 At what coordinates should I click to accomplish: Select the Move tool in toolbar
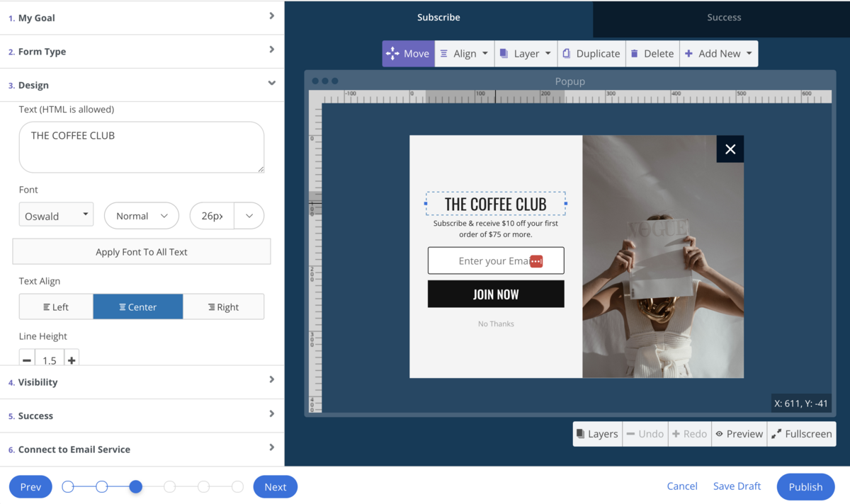(409, 54)
